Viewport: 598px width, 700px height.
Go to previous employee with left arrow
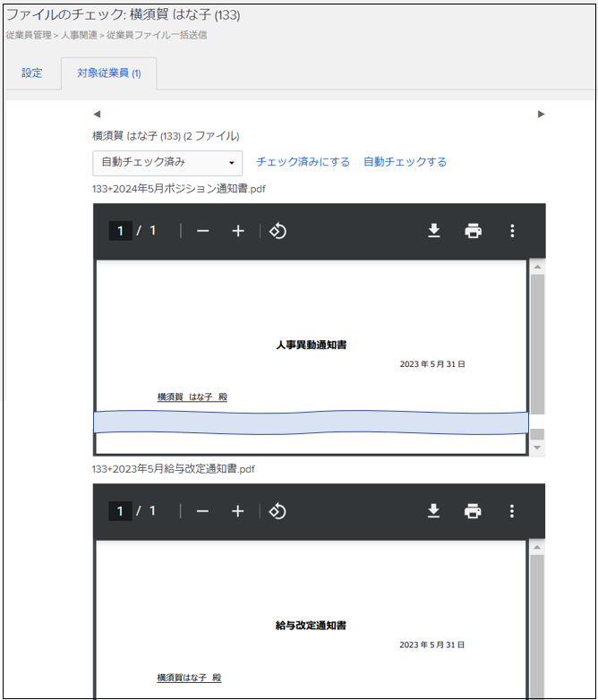(97, 115)
